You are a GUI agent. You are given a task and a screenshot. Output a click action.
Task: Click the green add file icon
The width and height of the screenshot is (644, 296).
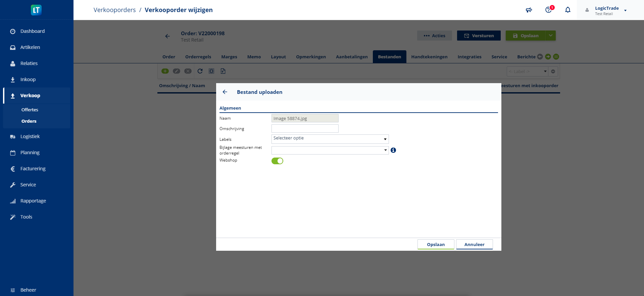(165, 71)
